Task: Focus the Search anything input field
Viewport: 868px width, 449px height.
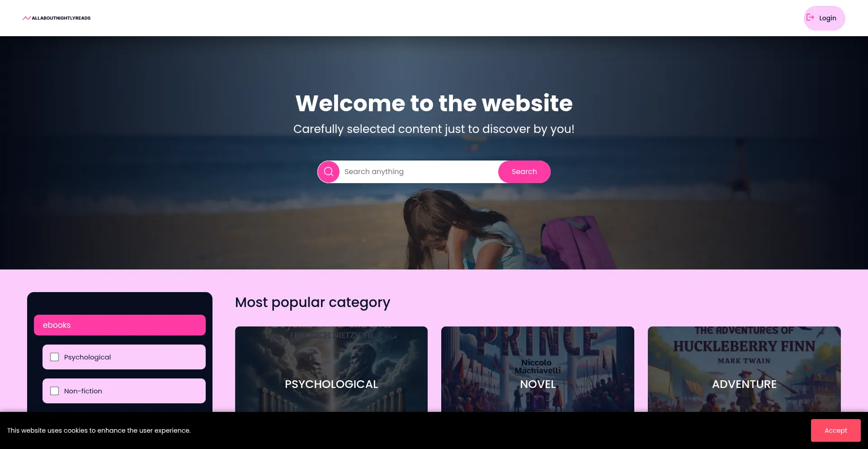Action: point(419,172)
